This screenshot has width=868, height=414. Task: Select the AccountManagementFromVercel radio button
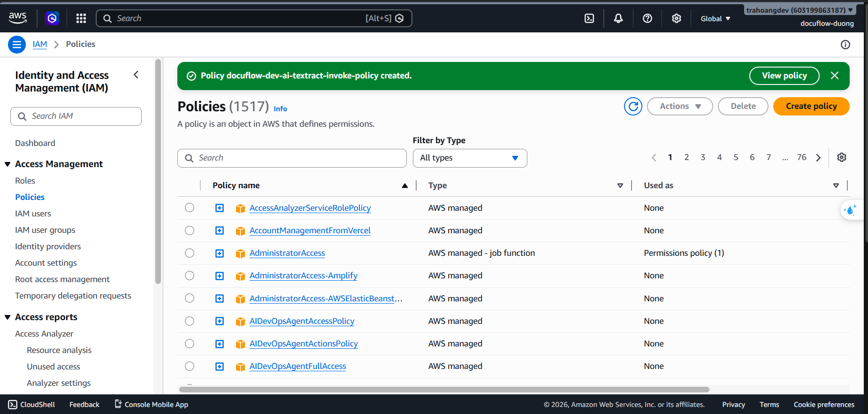click(x=190, y=230)
